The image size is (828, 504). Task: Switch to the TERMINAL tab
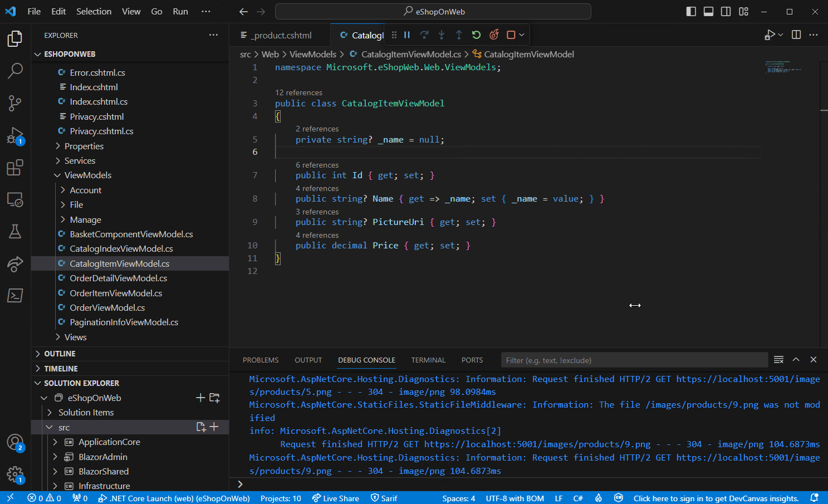pos(428,360)
